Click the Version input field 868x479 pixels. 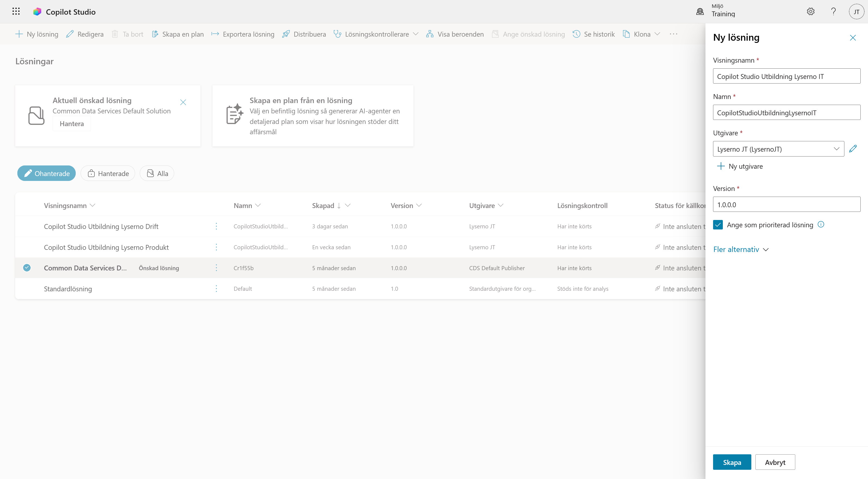[786, 205]
